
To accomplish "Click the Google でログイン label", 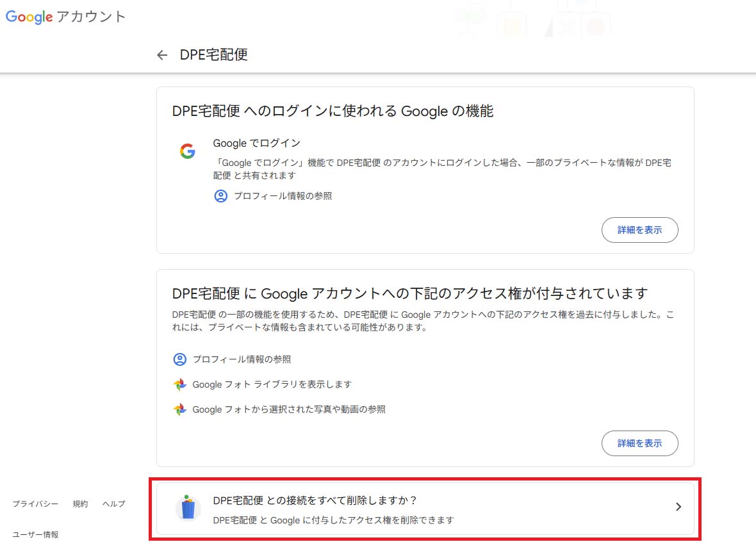I will [256, 144].
